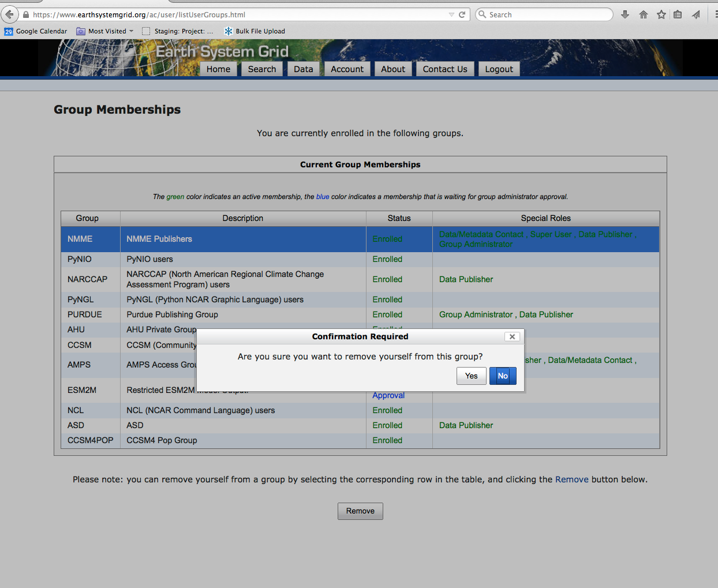Open the Most Visited bookmarks dropdown
This screenshot has width=718, height=588.
(x=105, y=31)
